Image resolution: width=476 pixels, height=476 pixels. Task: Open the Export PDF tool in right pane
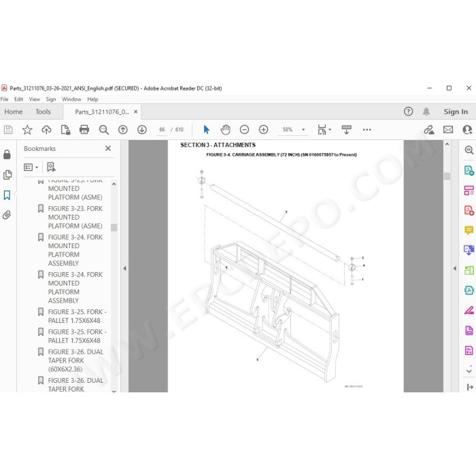tap(469, 170)
